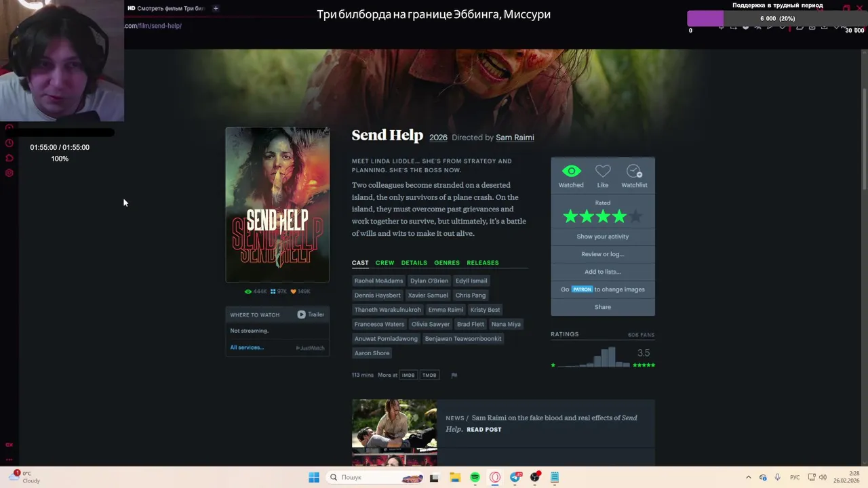The height and width of the screenshot is (488, 868).
Task: Add Send Help to Watchlist
Action: click(634, 171)
